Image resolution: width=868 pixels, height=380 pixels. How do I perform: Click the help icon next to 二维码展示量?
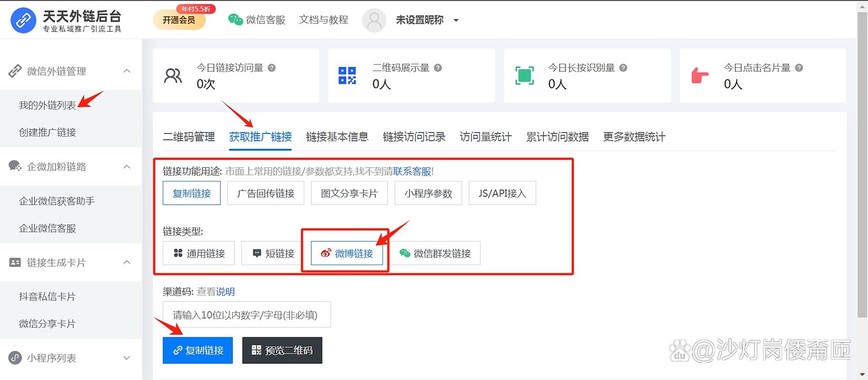pos(438,68)
